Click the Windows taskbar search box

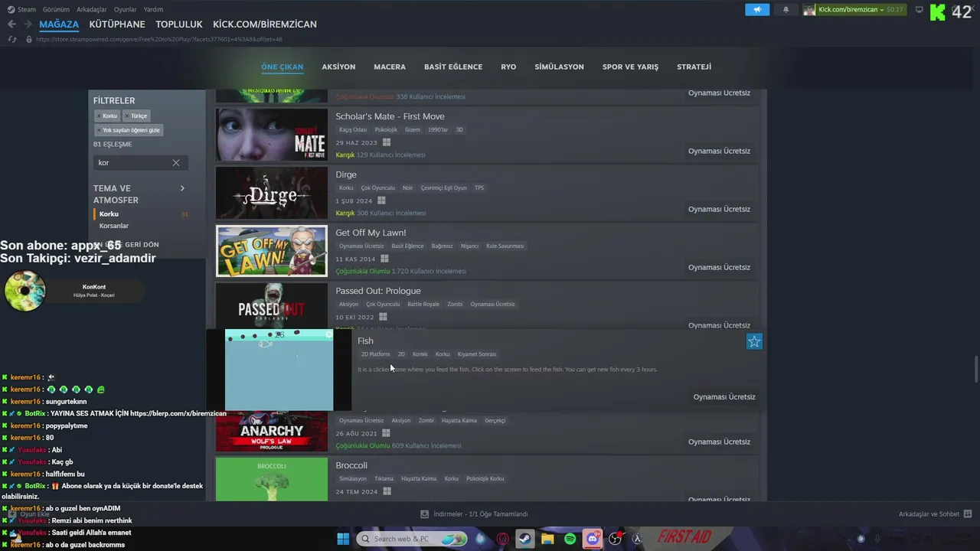(412, 539)
